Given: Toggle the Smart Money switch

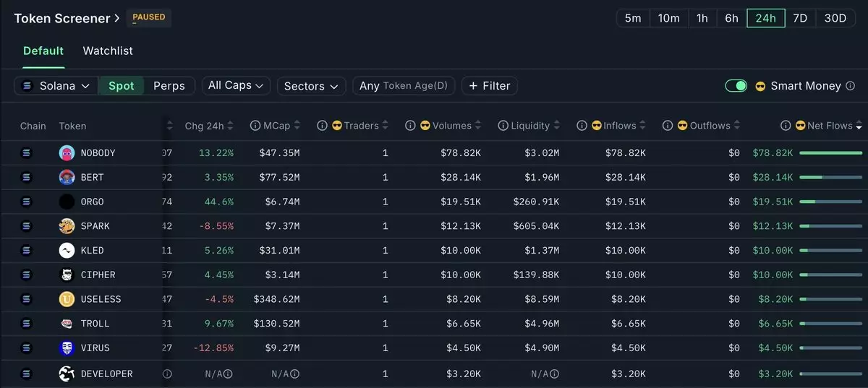Looking at the screenshot, I should coord(736,86).
